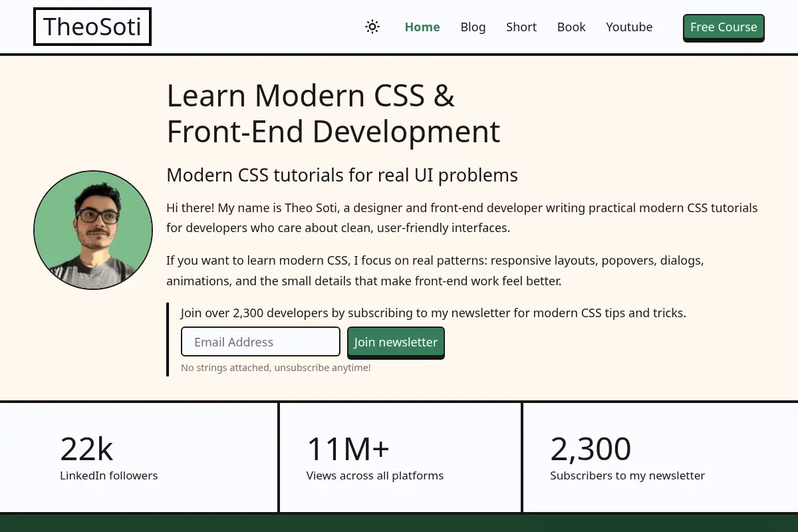
Task: Click 'Views across all platforms' label
Action: [x=375, y=475]
